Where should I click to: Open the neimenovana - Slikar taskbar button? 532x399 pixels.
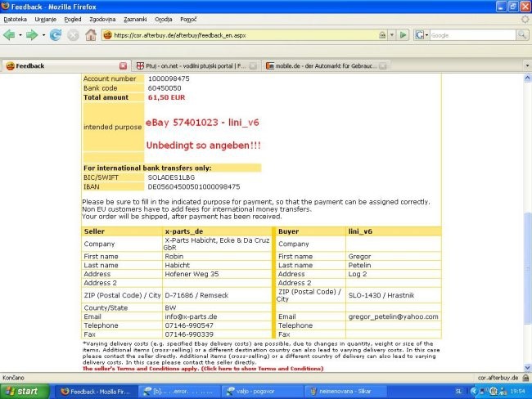[346, 392]
